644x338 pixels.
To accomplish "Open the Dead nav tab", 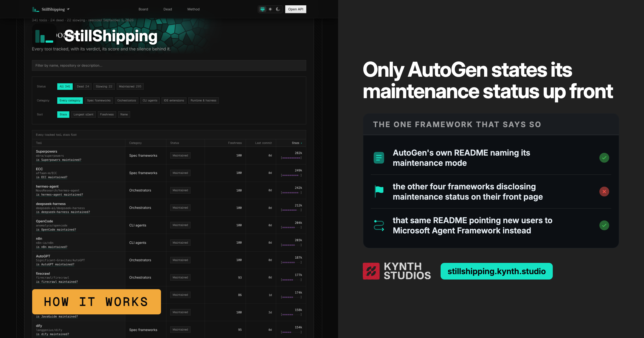I will (168, 9).
